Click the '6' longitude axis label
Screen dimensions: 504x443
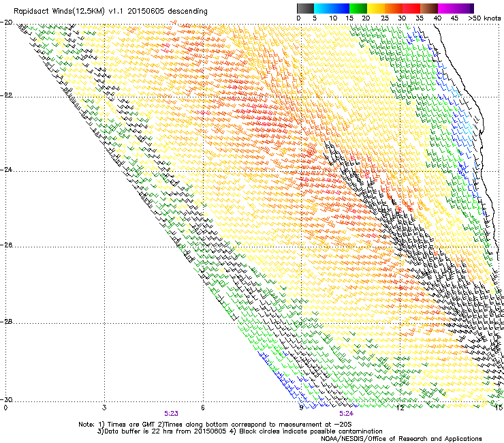(x=203, y=408)
